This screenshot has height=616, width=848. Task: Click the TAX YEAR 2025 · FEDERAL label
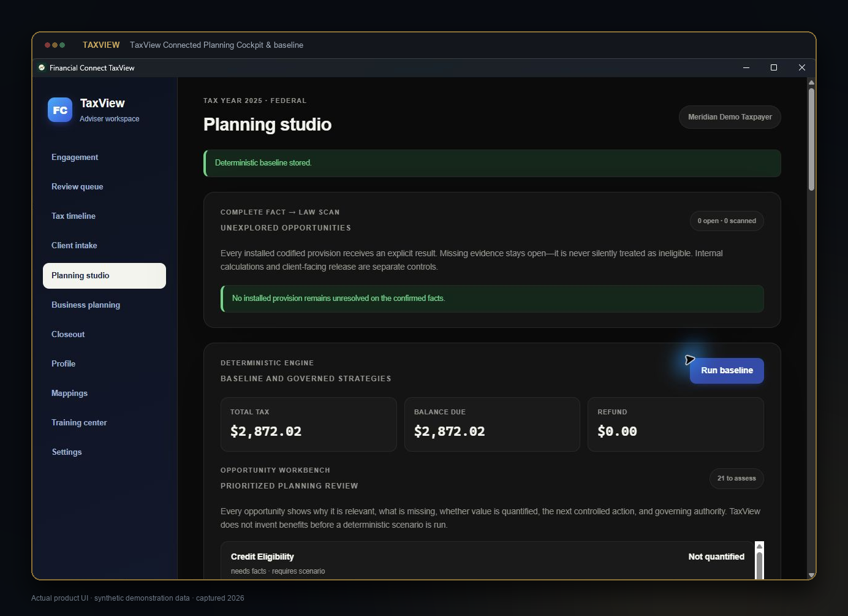click(255, 101)
